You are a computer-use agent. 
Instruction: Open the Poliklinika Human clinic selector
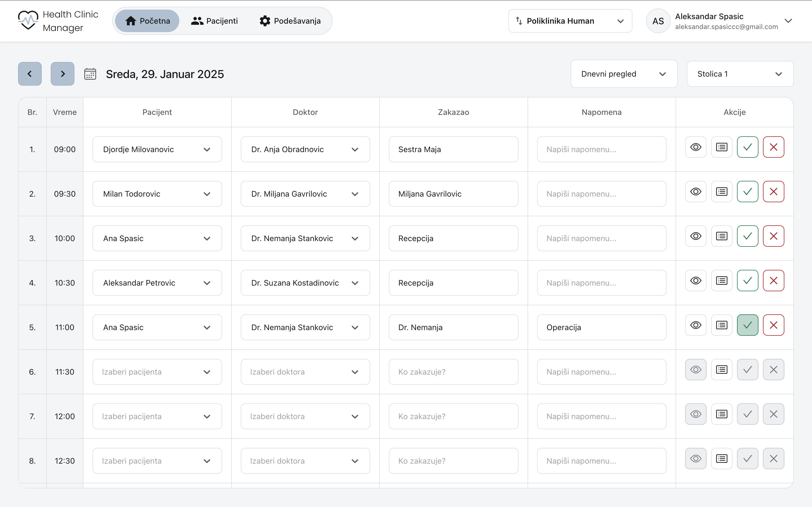(570, 21)
